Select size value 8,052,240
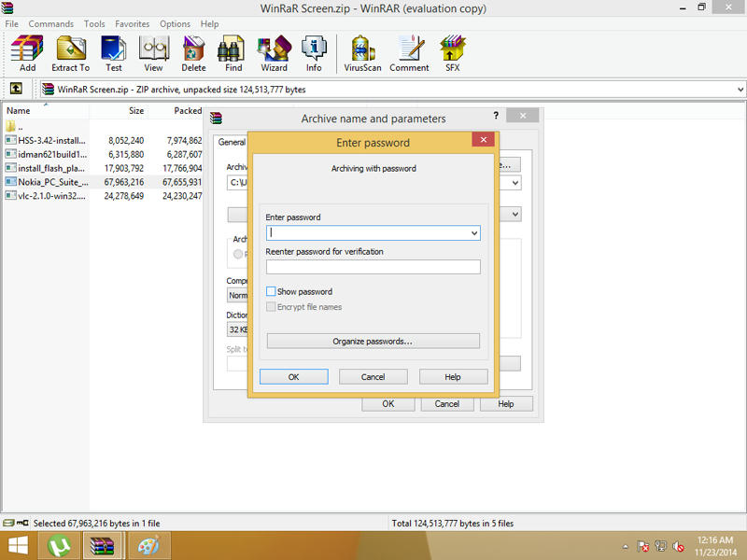This screenshot has width=747, height=560. (126, 141)
